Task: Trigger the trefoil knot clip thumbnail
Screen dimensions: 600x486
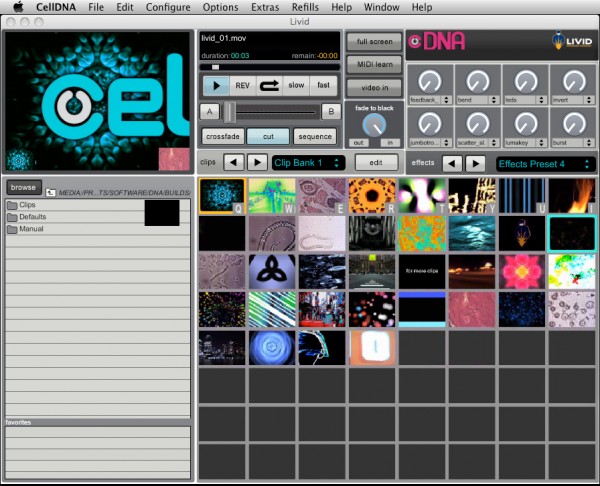Action: pos(272,272)
